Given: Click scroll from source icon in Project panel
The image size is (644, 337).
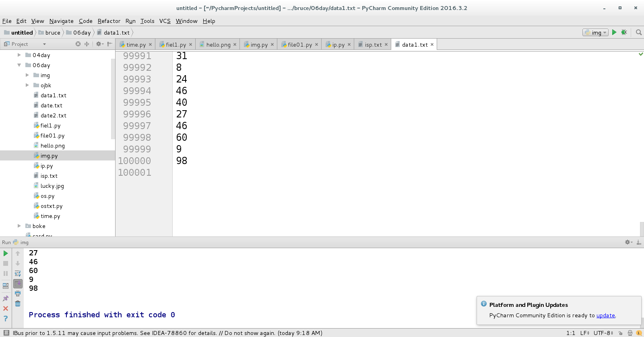Looking at the screenshot, I should pyautogui.click(x=78, y=44).
